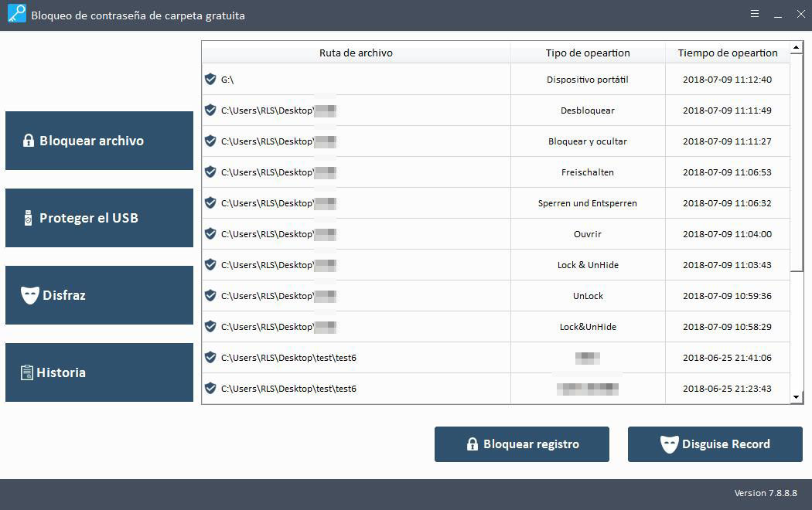The width and height of the screenshot is (812, 510).
Task: Switch to the Proteger el USB section
Action: pos(99,218)
